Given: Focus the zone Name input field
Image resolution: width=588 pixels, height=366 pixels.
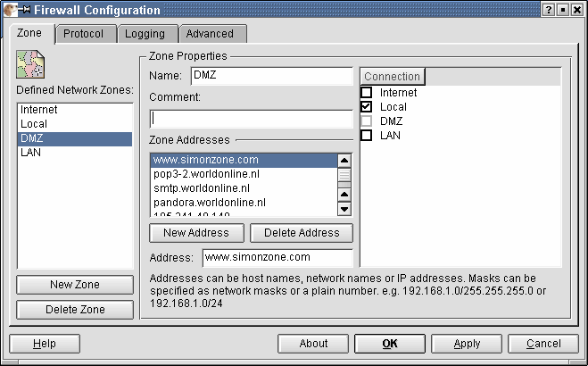Looking at the screenshot, I should [271, 76].
